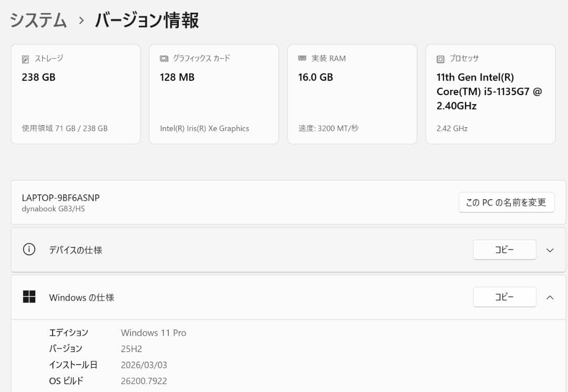
Task: Click コピー next to デバイスの仕様
Action: [x=504, y=250]
